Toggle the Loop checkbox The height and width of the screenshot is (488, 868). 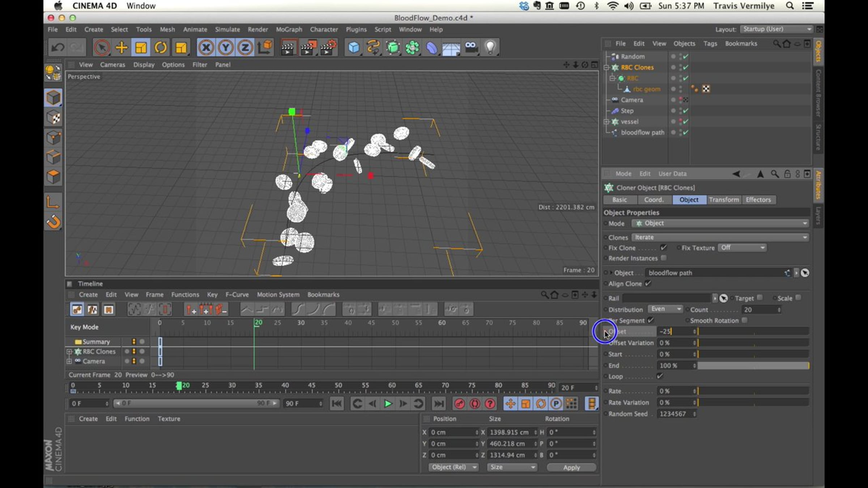pos(660,376)
